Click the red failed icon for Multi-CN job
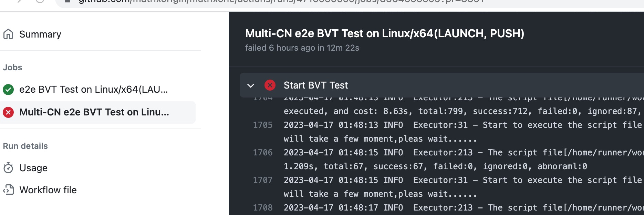Viewport: 644px width, 215px height. 8,112
